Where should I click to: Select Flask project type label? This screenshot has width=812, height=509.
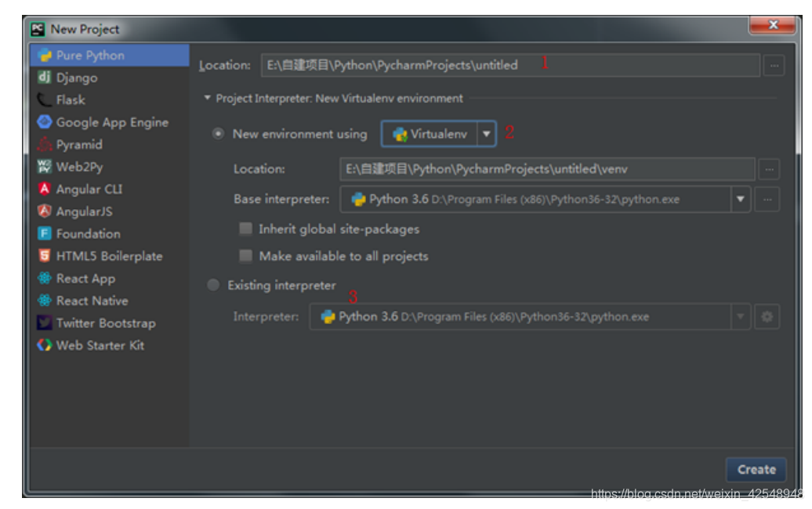tap(71, 99)
